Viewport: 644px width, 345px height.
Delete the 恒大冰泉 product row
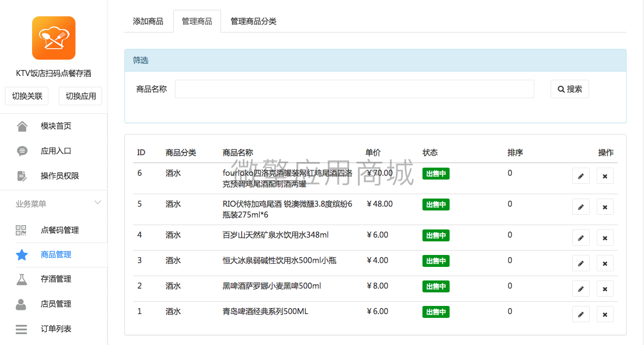[x=605, y=264]
